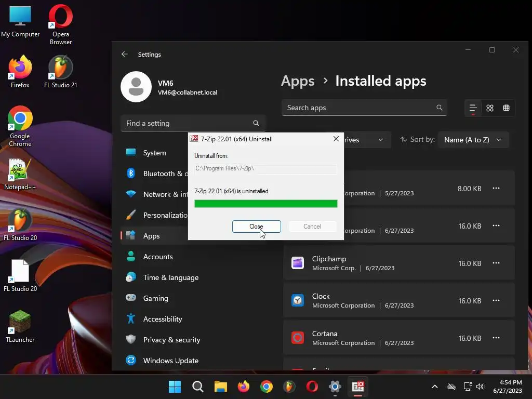Open taskbar Search
The height and width of the screenshot is (399, 532).
pyautogui.click(x=197, y=387)
